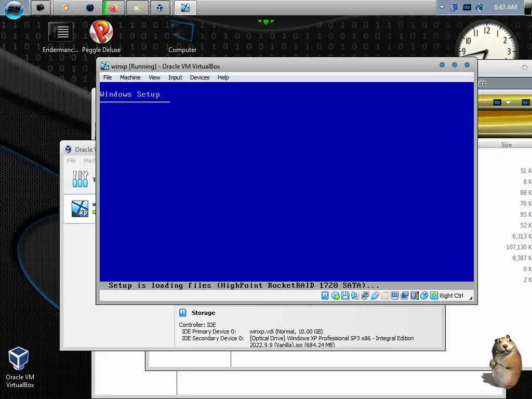Show hidden system tray icons arrow
Screen dimensions: 532x399
[442, 7]
